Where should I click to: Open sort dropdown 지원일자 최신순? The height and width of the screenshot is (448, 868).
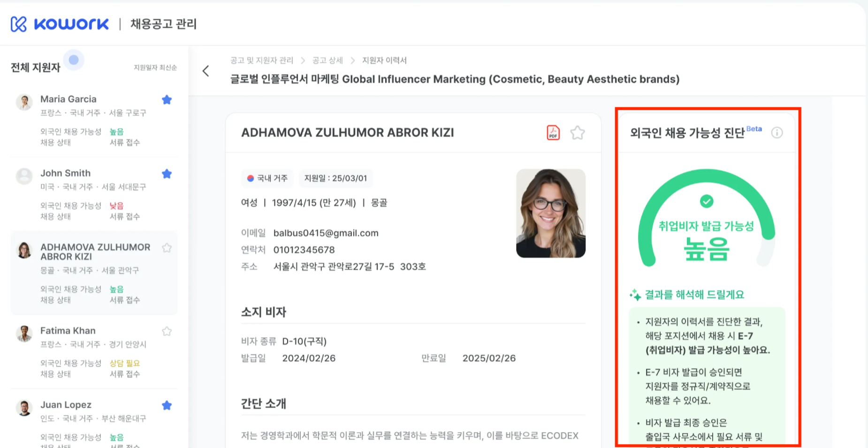coord(155,68)
